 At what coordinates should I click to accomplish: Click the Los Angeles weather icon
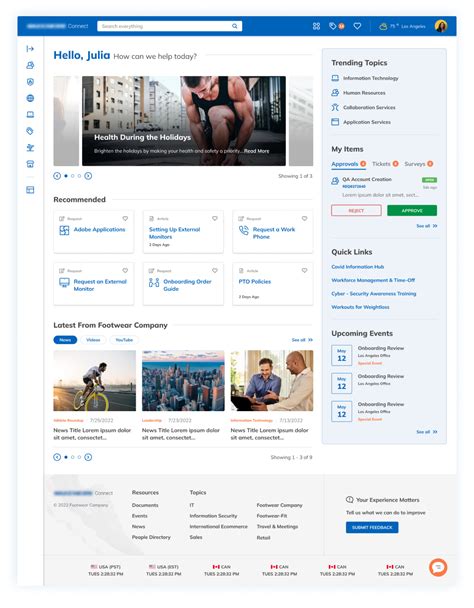(x=383, y=26)
